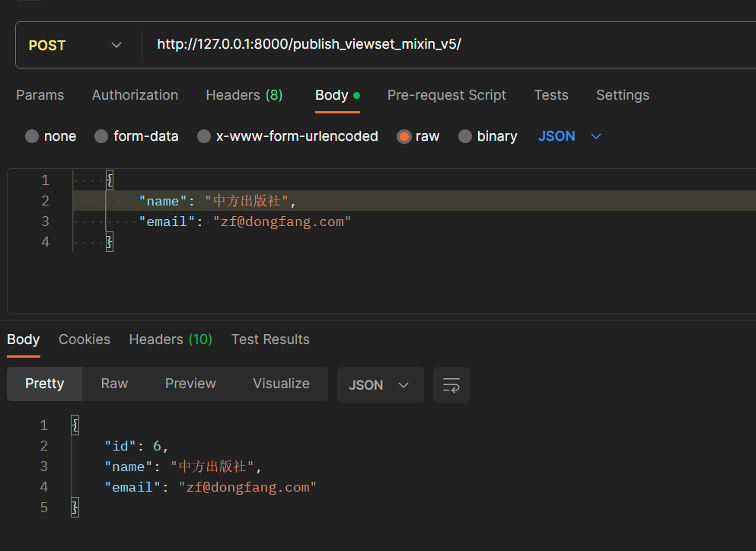Select the raw body option
The image size is (756, 551).
[x=418, y=136]
